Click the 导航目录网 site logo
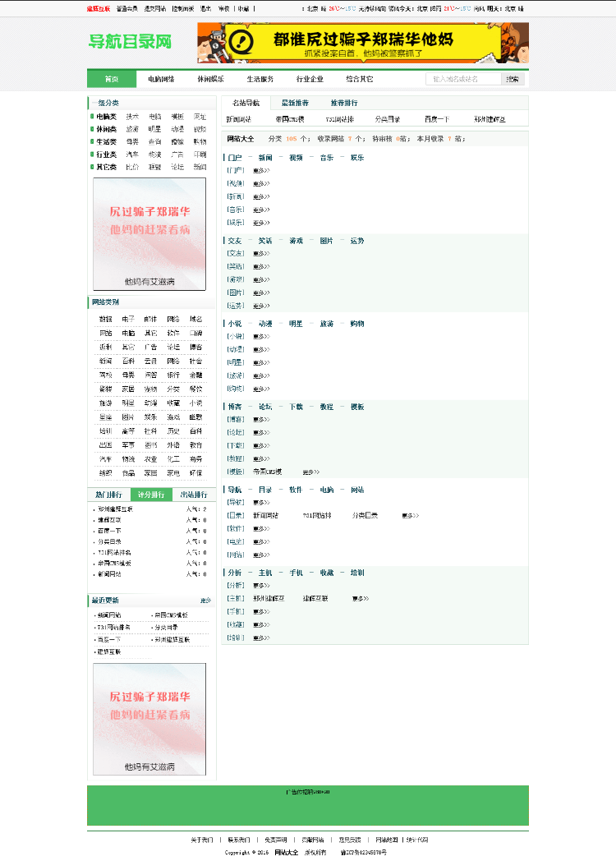616x861 pixels. click(x=130, y=42)
